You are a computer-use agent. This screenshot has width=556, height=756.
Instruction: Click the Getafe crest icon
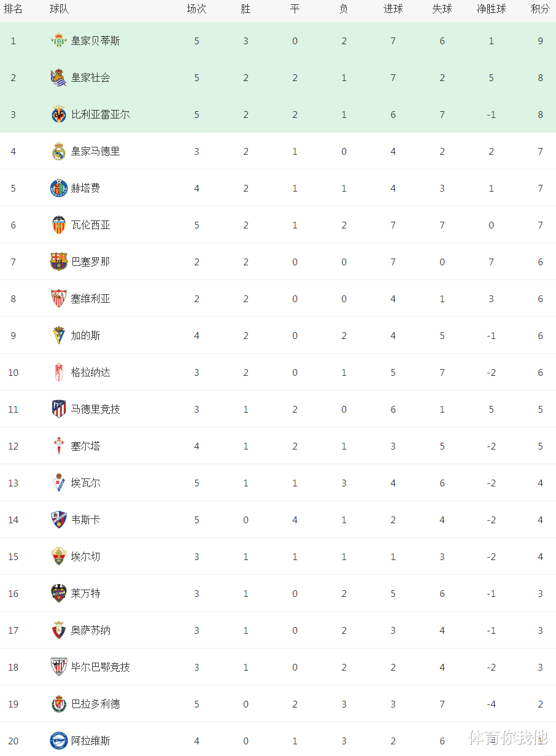[59, 188]
